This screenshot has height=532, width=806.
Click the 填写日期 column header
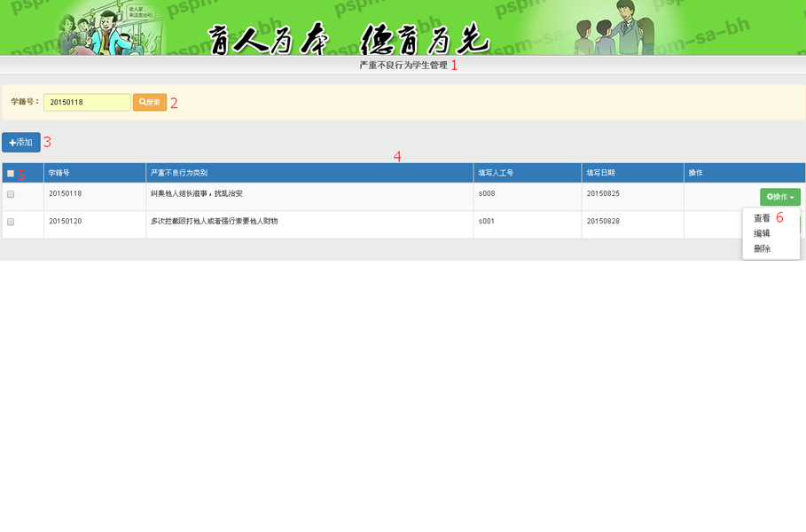pos(601,173)
